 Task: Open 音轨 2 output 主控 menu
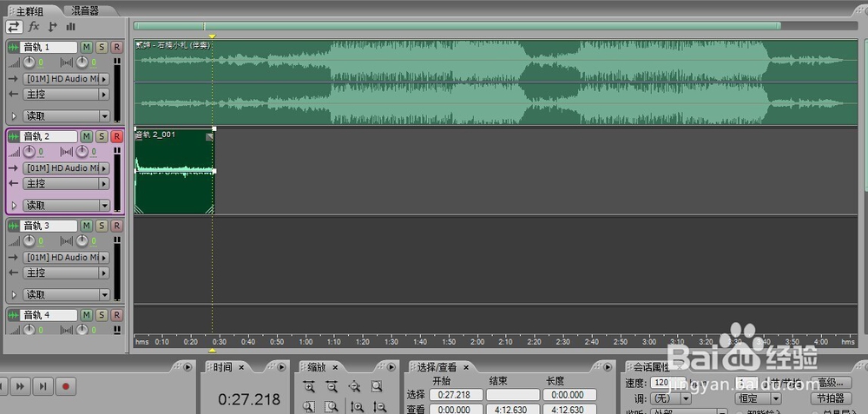[66, 183]
